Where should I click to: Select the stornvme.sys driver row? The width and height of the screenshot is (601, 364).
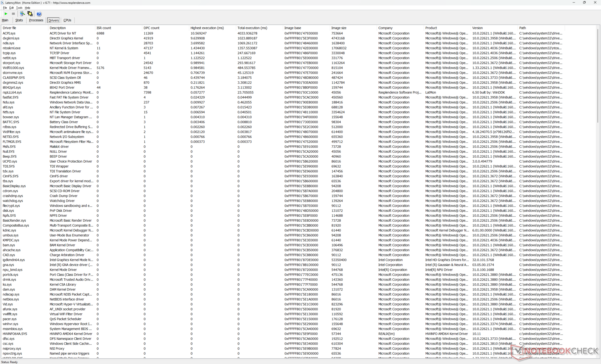(283, 73)
